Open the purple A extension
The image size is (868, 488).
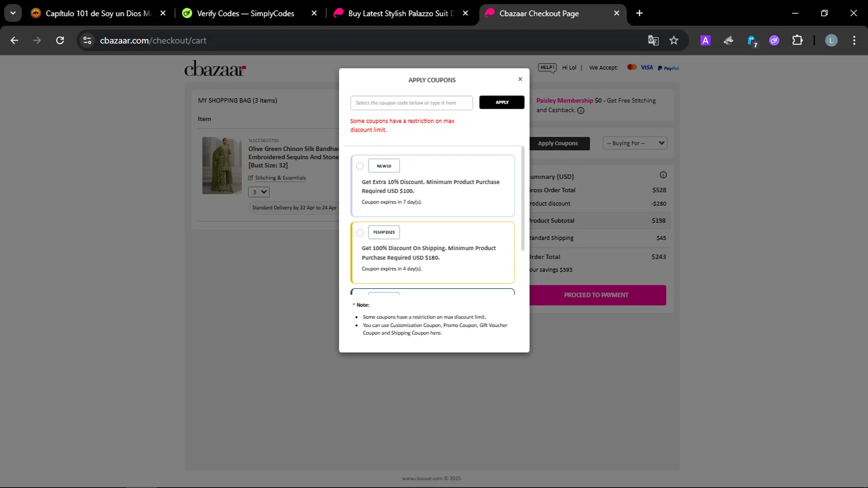coord(705,40)
